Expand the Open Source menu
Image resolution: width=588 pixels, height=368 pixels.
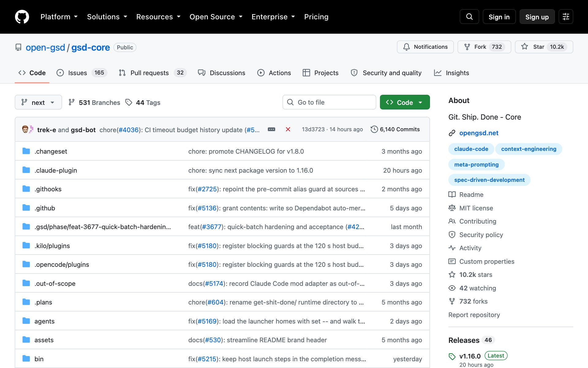216,17
